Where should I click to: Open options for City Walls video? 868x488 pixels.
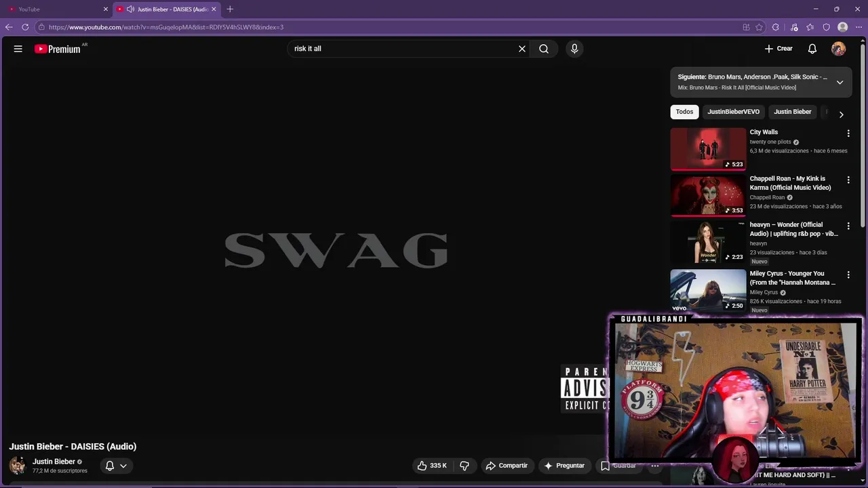coord(848,134)
